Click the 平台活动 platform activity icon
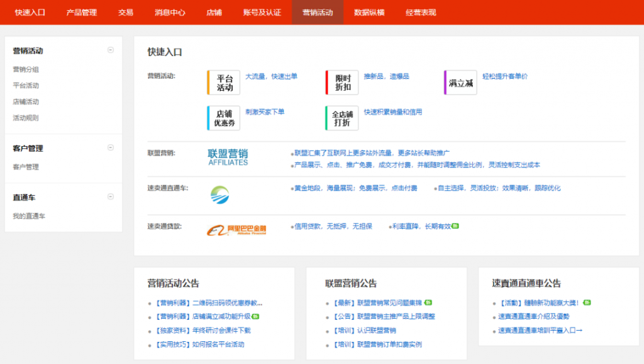The image size is (644, 364). (x=224, y=83)
